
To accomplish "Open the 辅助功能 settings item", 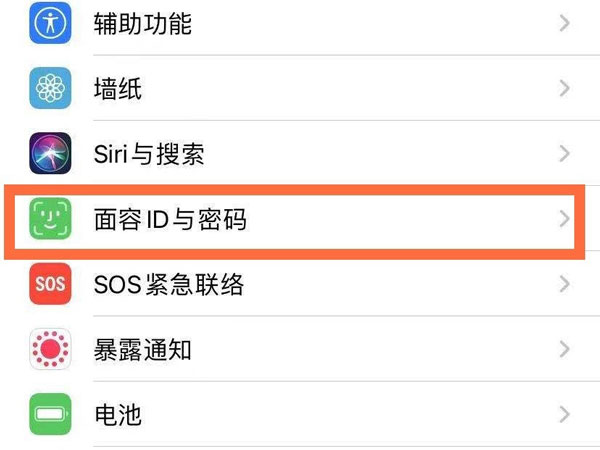I will 141,23.
